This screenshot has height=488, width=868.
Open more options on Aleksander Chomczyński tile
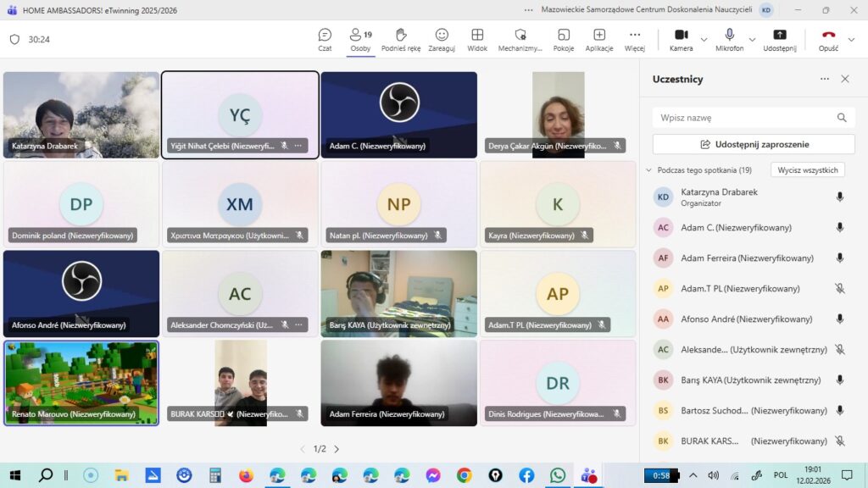point(298,324)
